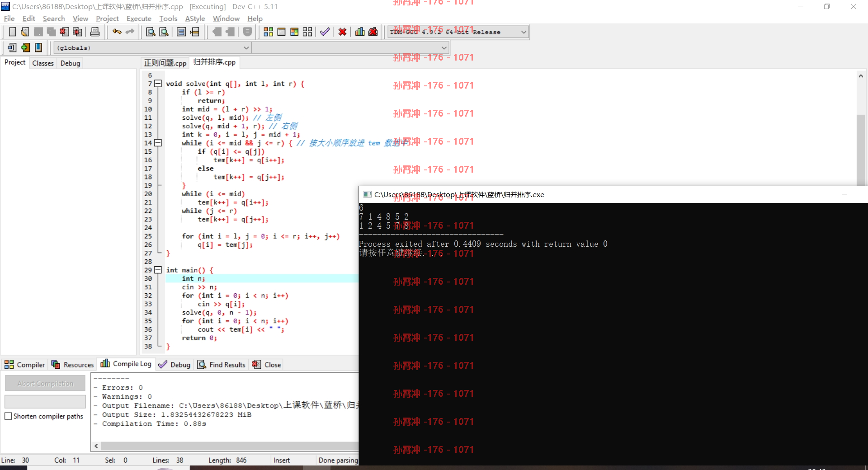The image size is (868, 470).
Task: Click the Delete profiling information icon
Action: 373,32
